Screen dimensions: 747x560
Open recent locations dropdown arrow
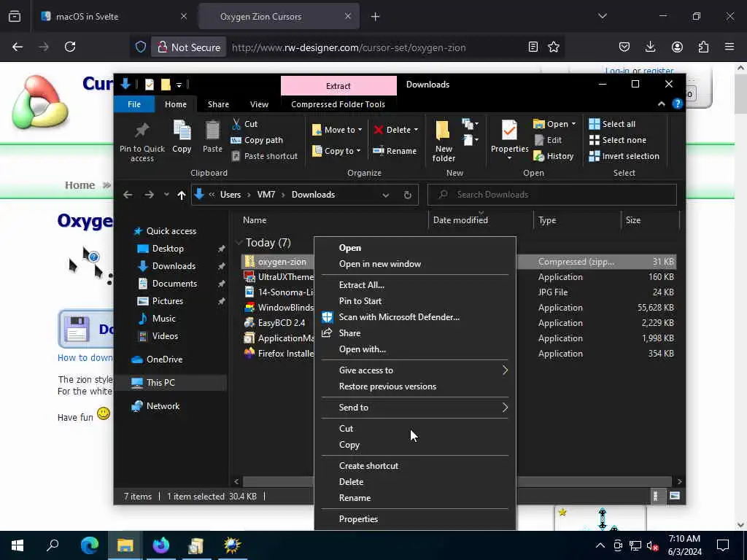[166, 195]
